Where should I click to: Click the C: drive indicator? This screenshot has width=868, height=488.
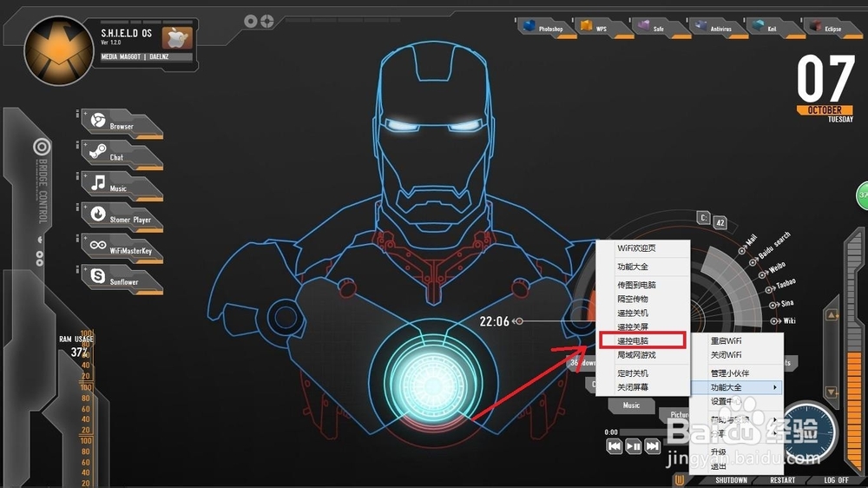click(x=703, y=218)
